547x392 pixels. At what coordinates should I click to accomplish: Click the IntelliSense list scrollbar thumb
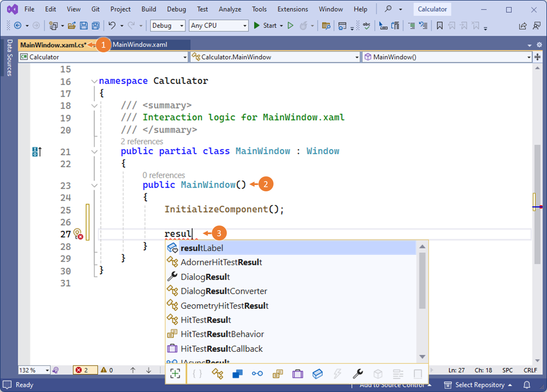[x=422, y=280]
